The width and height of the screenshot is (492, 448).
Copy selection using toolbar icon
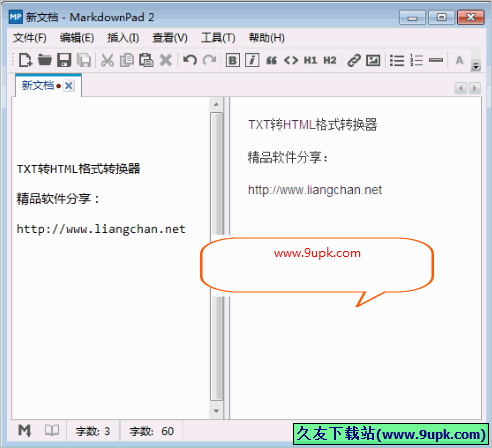(x=127, y=60)
